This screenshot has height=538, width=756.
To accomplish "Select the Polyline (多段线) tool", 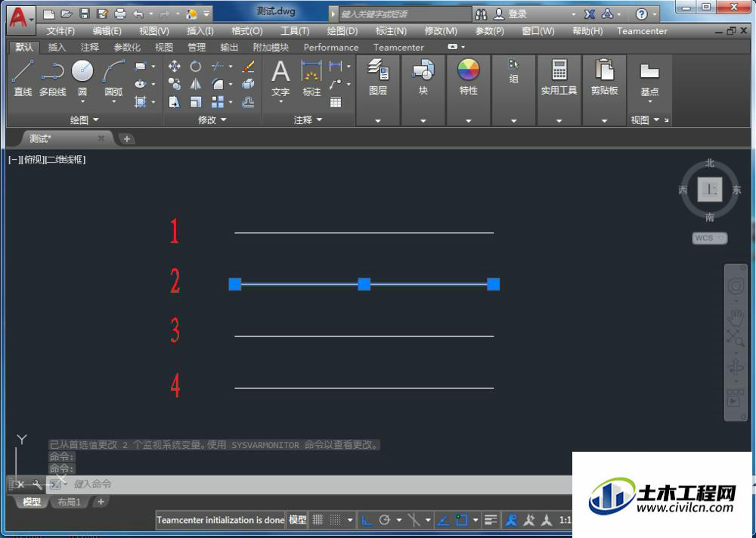I will pyautogui.click(x=53, y=78).
